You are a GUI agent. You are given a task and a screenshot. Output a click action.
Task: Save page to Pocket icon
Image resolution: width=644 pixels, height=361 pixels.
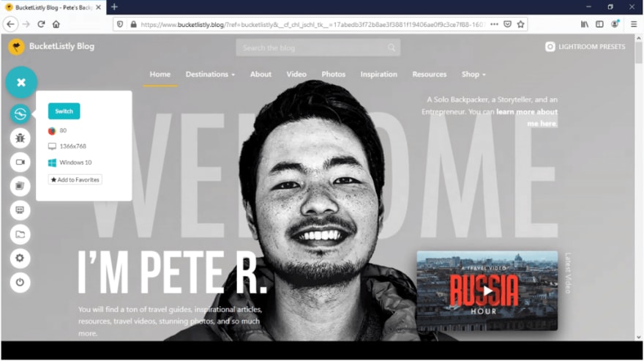pos(508,24)
